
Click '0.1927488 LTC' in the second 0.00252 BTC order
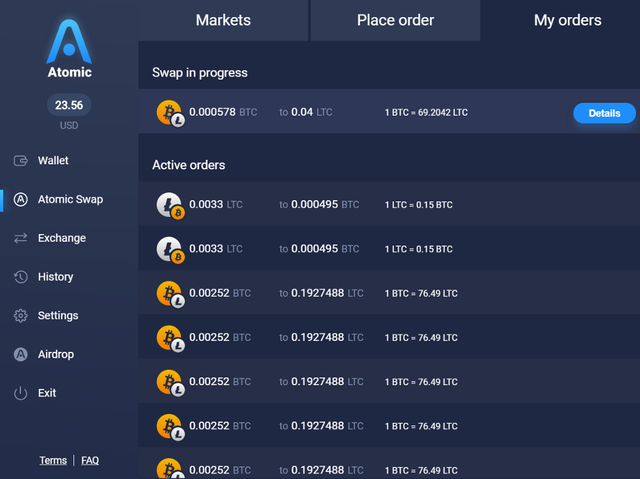(x=327, y=337)
